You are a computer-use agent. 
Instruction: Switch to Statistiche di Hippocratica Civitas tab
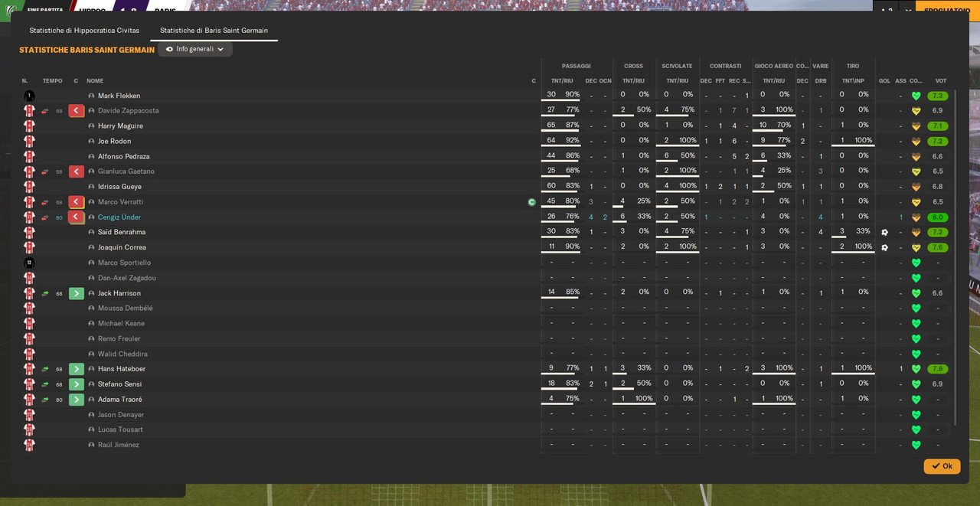tap(84, 31)
